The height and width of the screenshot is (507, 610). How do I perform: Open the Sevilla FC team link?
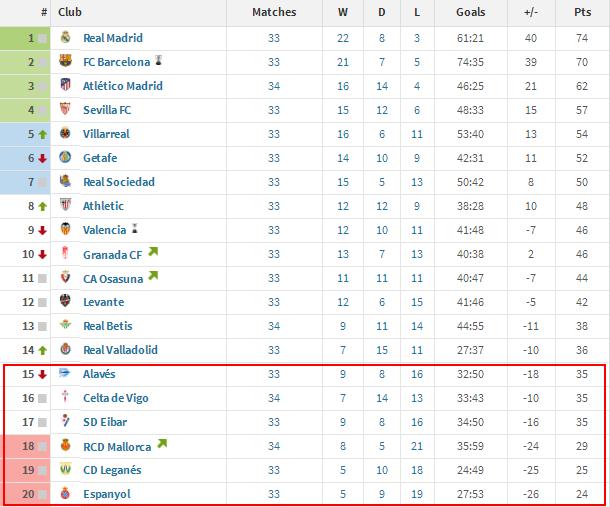[x=107, y=110]
